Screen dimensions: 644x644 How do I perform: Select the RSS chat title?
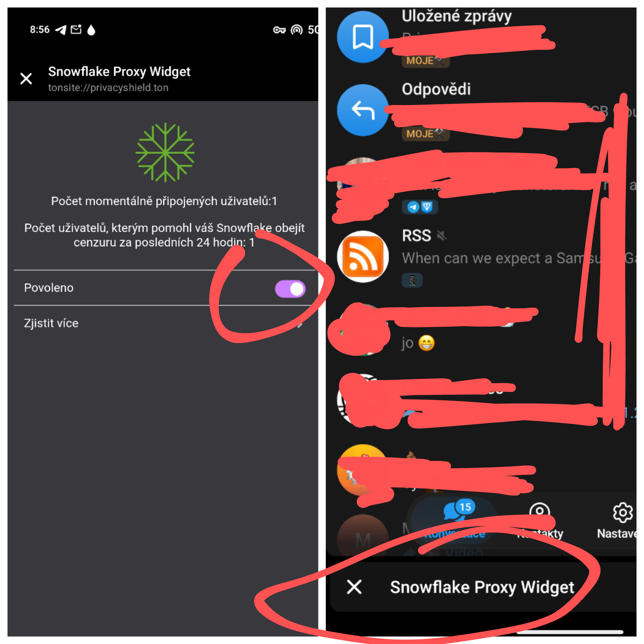pyautogui.click(x=416, y=236)
